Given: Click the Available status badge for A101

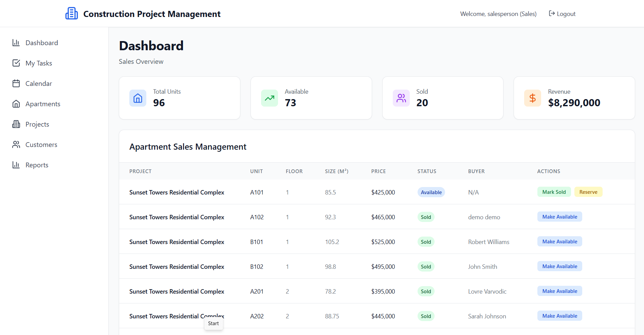Looking at the screenshot, I should tap(431, 192).
